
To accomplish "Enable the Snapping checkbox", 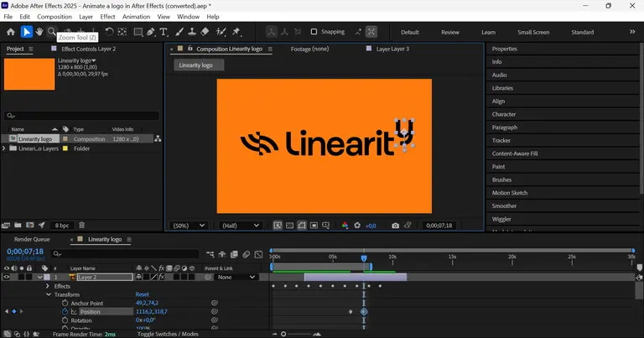I will click(x=314, y=32).
